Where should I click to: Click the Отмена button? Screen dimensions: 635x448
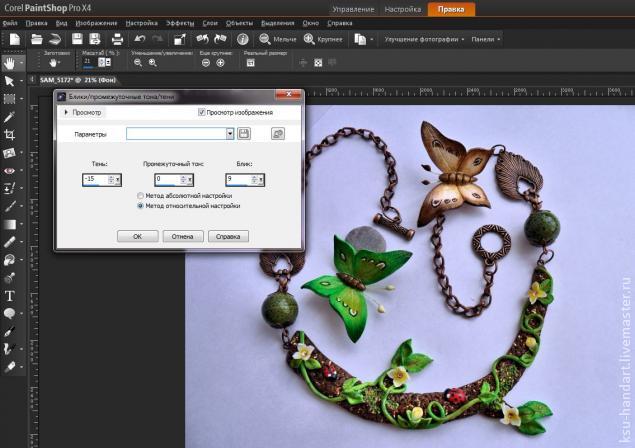[x=183, y=236]
